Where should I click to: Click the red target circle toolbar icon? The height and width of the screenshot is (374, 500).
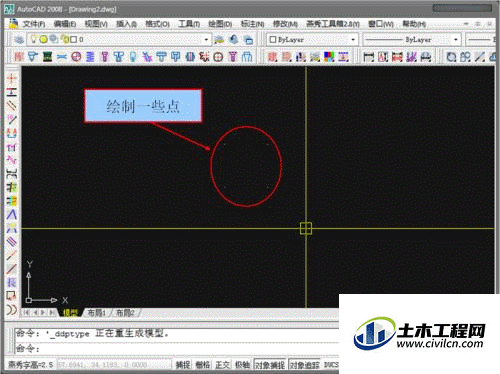pyautogui.click(x=218, y=57)
